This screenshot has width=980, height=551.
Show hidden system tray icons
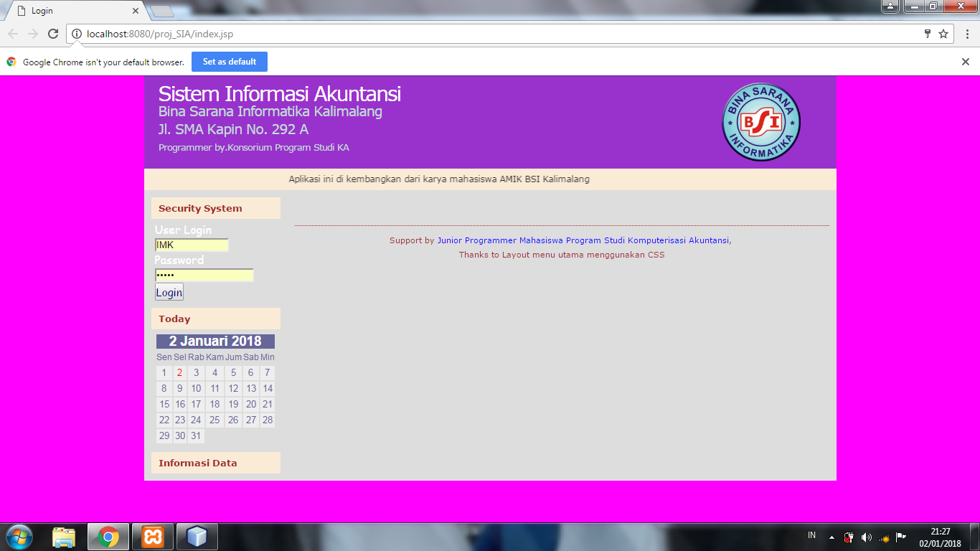tap(831, 537)
